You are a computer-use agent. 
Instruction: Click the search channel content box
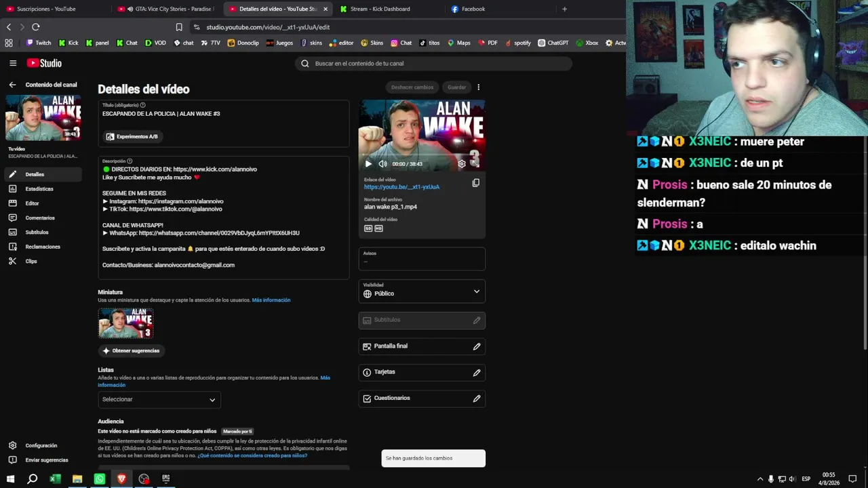[x=434, y=64]
